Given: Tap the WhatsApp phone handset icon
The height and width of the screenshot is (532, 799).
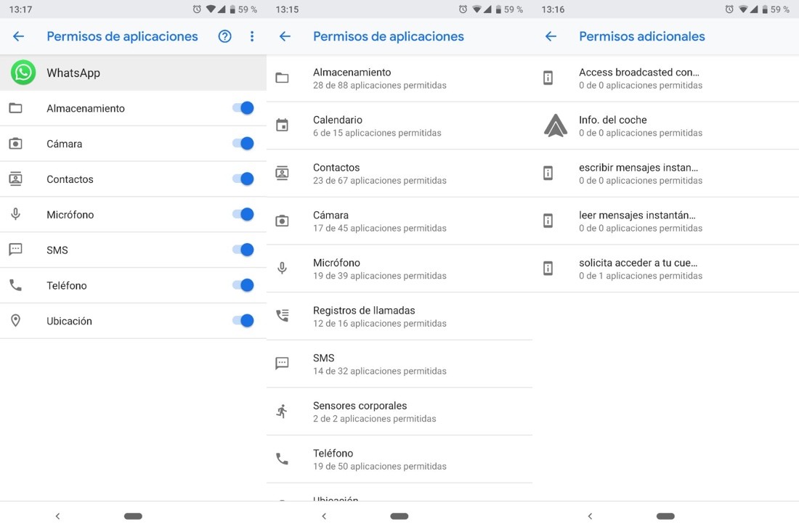Looking at the screenshot, I should [x=16, y=286].
